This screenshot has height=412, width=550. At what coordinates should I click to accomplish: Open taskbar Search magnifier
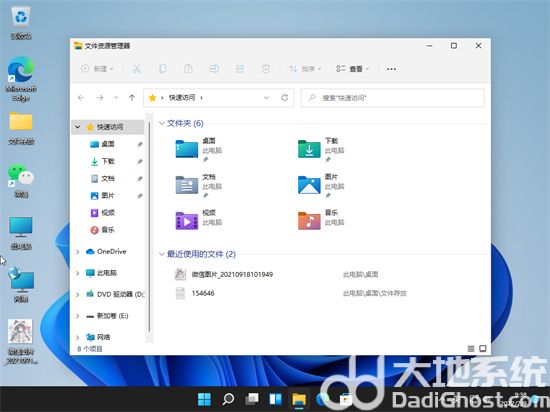pyautogui.click(x=228, y=399)
